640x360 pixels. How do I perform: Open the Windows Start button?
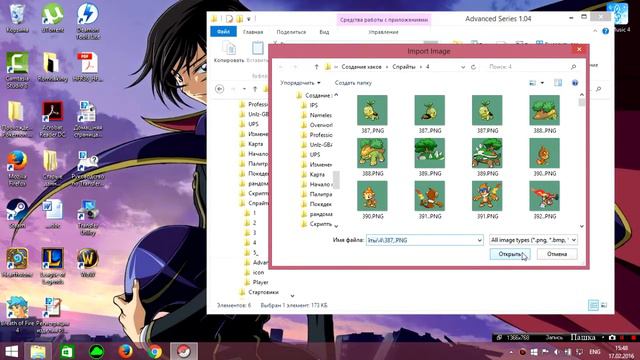[11, 351]
